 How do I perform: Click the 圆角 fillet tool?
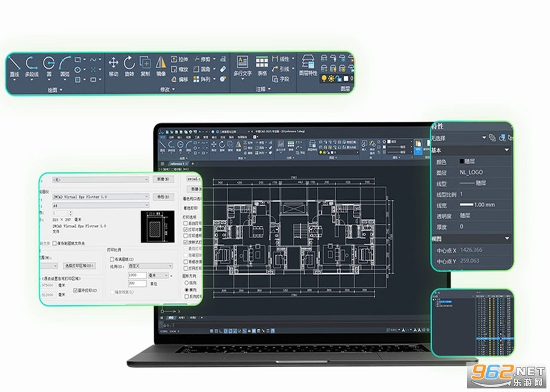click(x=202, y=69)
